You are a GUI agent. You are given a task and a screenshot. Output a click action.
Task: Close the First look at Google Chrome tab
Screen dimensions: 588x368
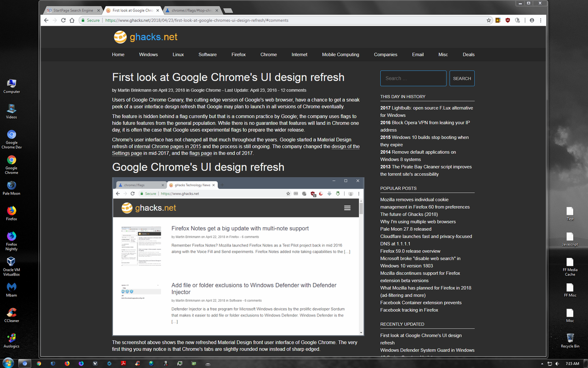[x=158, y=10]
